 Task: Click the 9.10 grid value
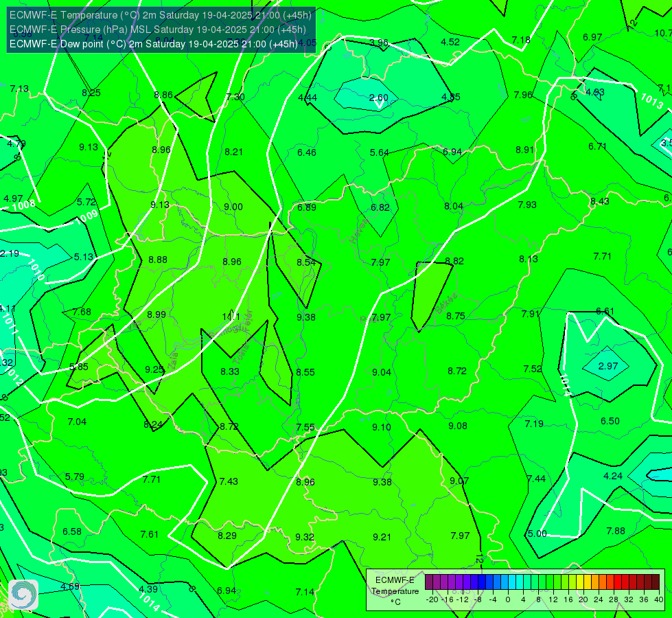[x=382, y=426]
